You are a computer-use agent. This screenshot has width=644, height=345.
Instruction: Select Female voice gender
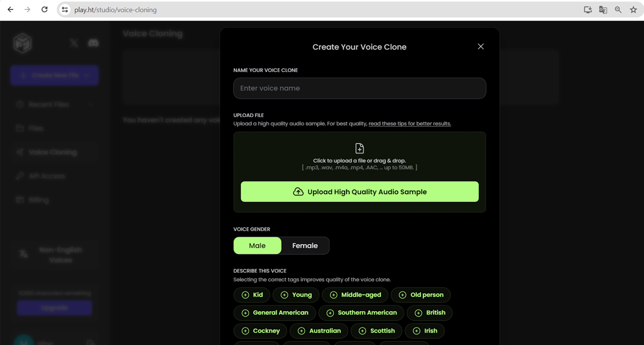[305, 246]
